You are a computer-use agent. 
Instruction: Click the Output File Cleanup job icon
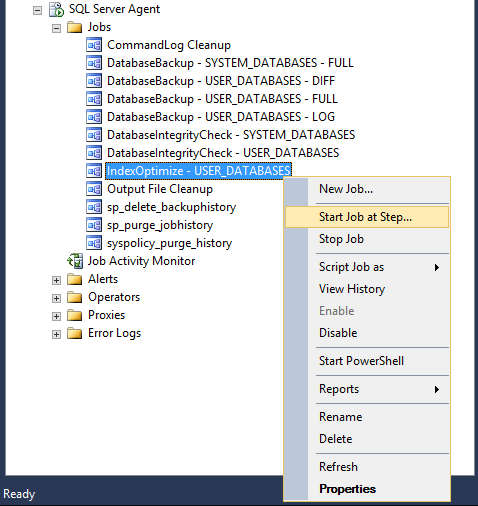[94, 189]
